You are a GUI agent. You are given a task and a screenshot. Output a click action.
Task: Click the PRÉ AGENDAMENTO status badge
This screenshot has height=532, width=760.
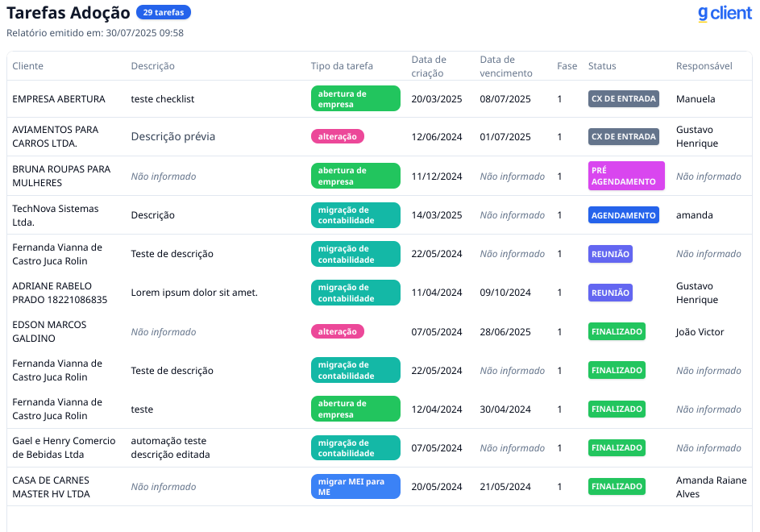click(626, 176)
